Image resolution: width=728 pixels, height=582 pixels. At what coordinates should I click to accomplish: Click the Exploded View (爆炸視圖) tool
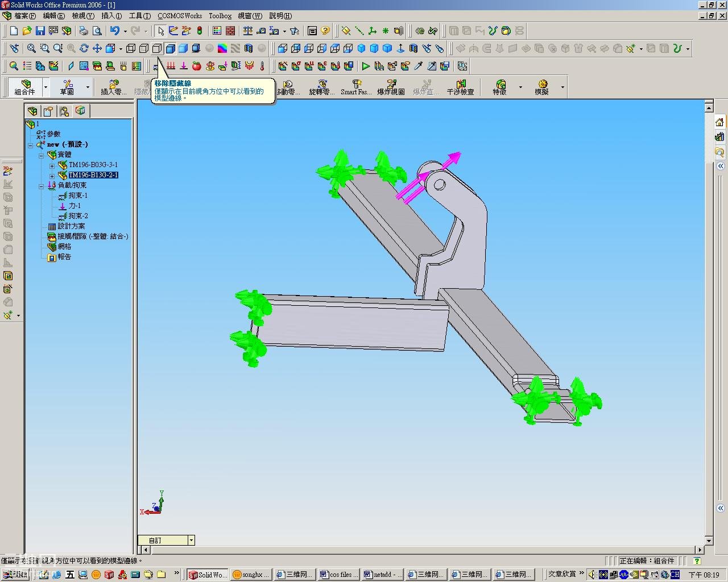coord(391,87)
